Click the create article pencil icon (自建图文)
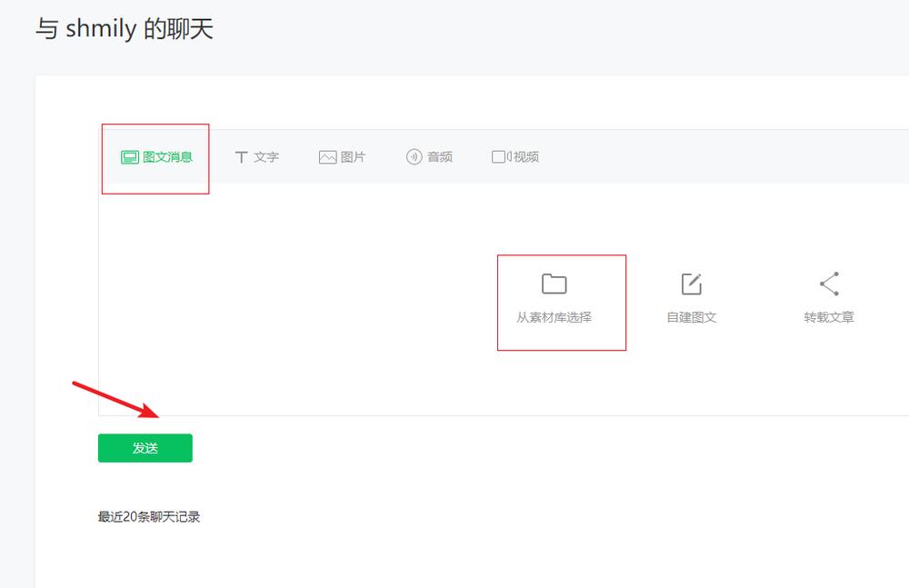Screen dimensions: 909x588 tap(691, 283)
